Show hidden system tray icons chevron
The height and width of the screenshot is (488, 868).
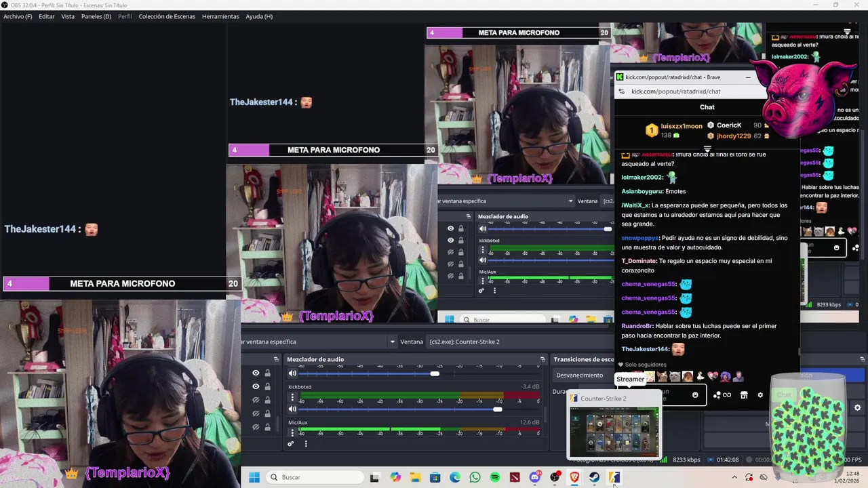click(734, 477)
